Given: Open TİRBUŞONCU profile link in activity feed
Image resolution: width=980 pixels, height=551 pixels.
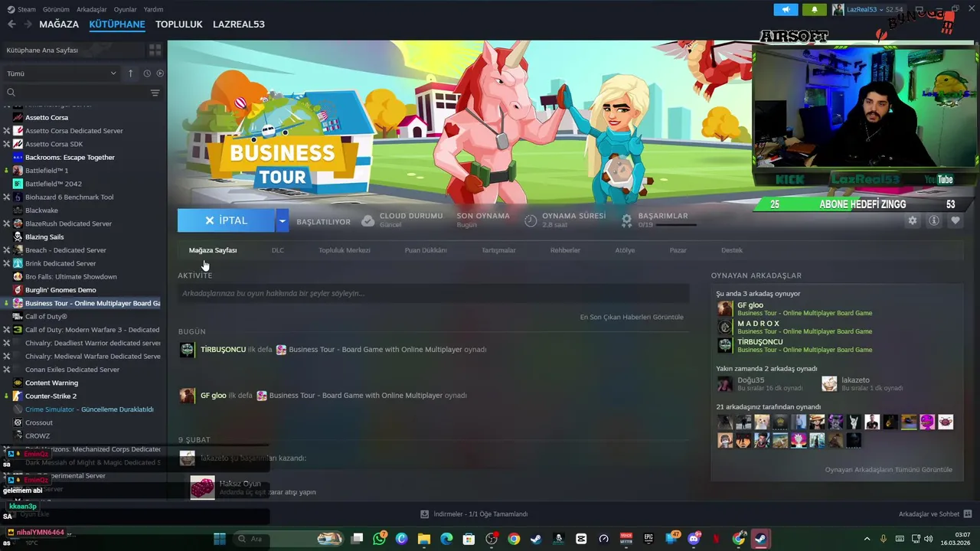Looking at the screenshot, I should (x=223, y=350).
